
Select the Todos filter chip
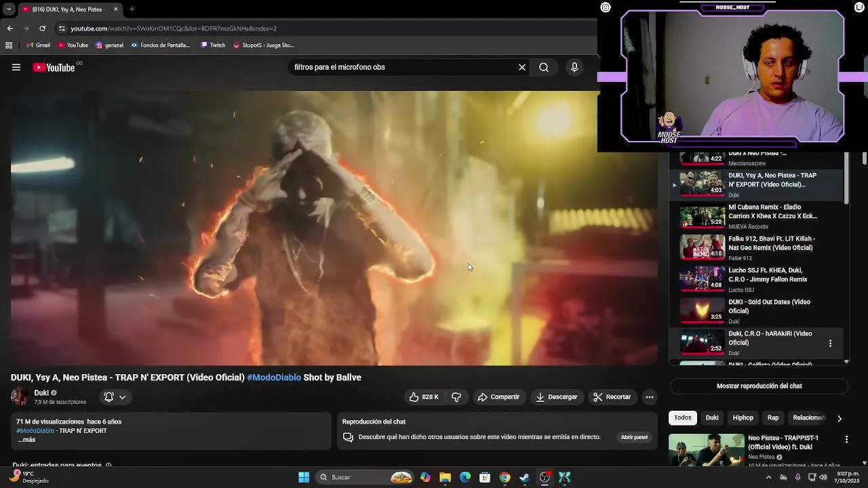(x=683, y=418)
